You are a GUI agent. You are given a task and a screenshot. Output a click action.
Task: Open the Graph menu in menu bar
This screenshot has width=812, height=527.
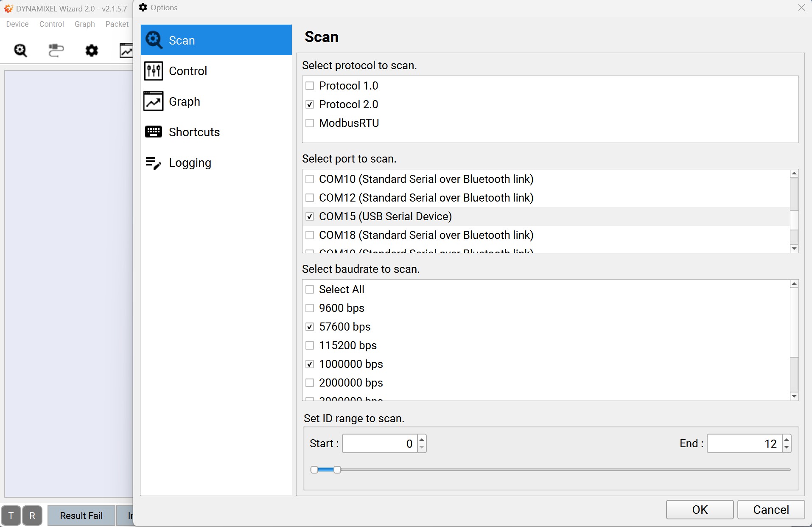[85, 24]
